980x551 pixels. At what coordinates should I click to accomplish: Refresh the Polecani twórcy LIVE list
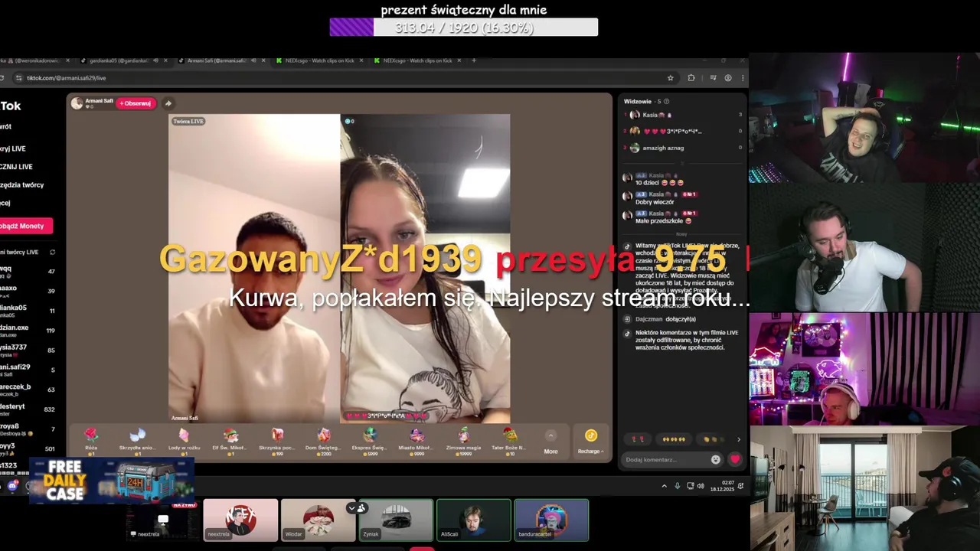click(x=52, y=252)
